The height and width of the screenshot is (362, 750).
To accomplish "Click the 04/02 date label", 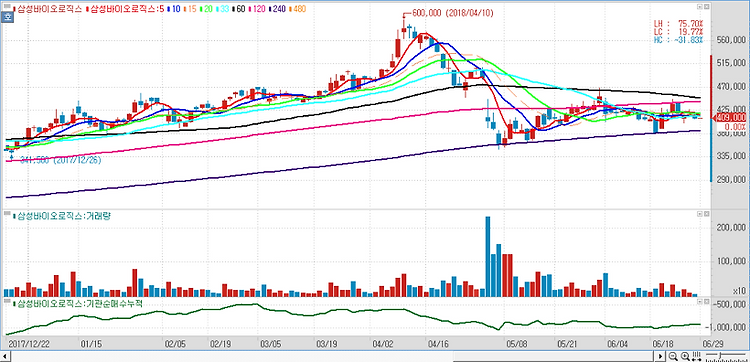I will tap(383, 343).
